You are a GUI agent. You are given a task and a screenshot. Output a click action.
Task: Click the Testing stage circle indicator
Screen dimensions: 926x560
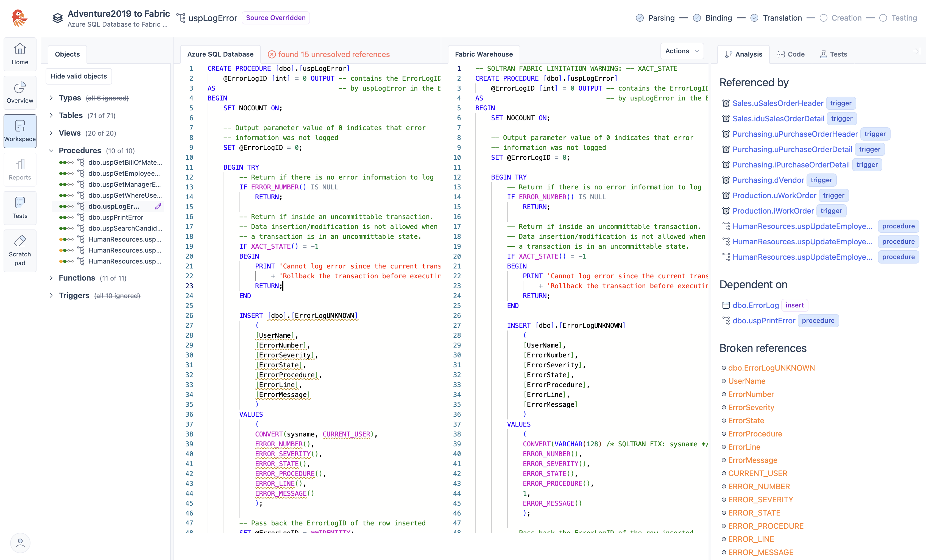click(883, 18)
